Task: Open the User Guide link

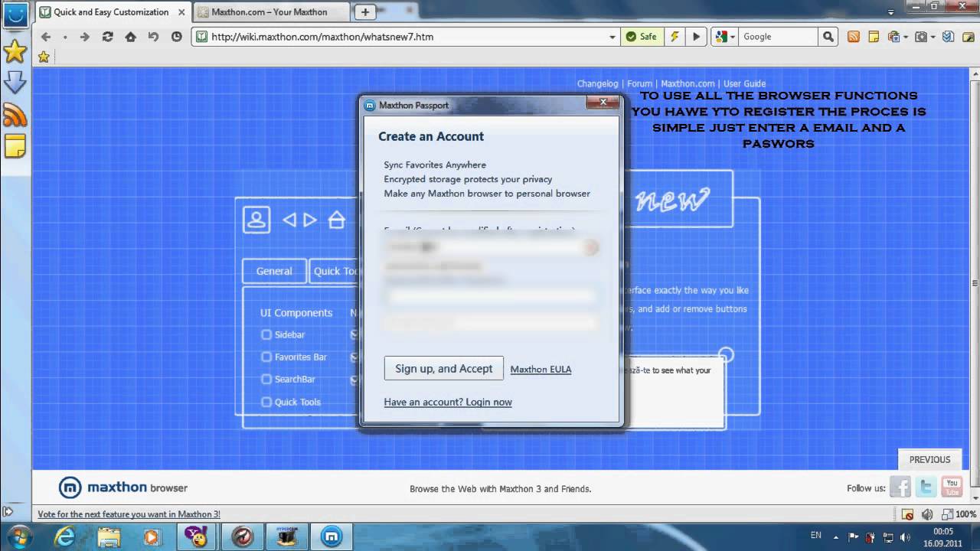Action: point(744,83)
